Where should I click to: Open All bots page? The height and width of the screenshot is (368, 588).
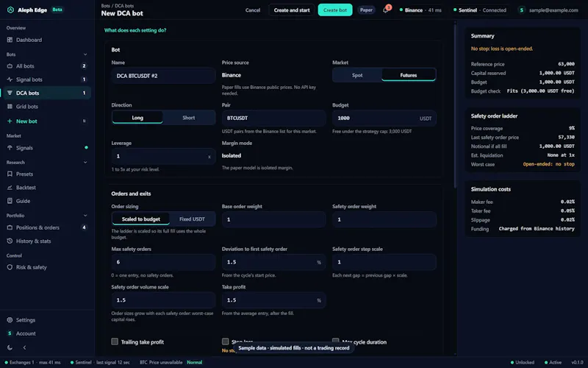[46, 66]
